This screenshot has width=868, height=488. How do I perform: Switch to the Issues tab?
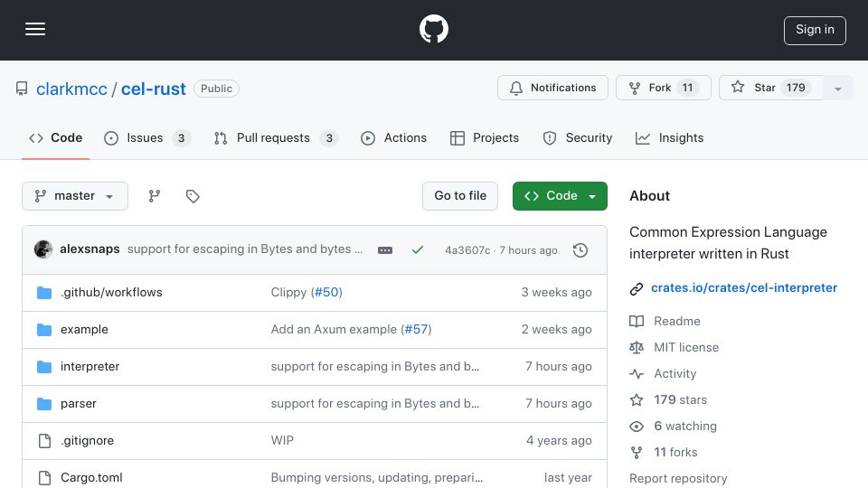147,137
